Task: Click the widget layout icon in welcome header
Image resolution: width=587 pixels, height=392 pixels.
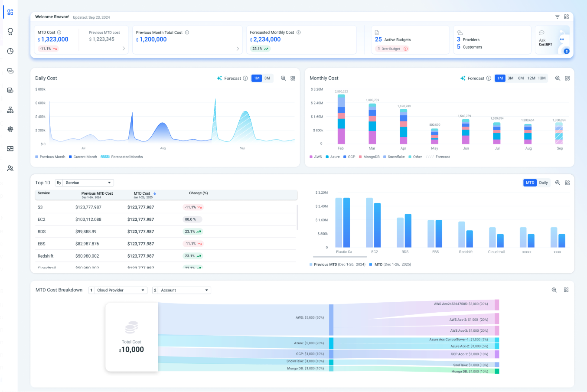Action: [x=566, y=16]
